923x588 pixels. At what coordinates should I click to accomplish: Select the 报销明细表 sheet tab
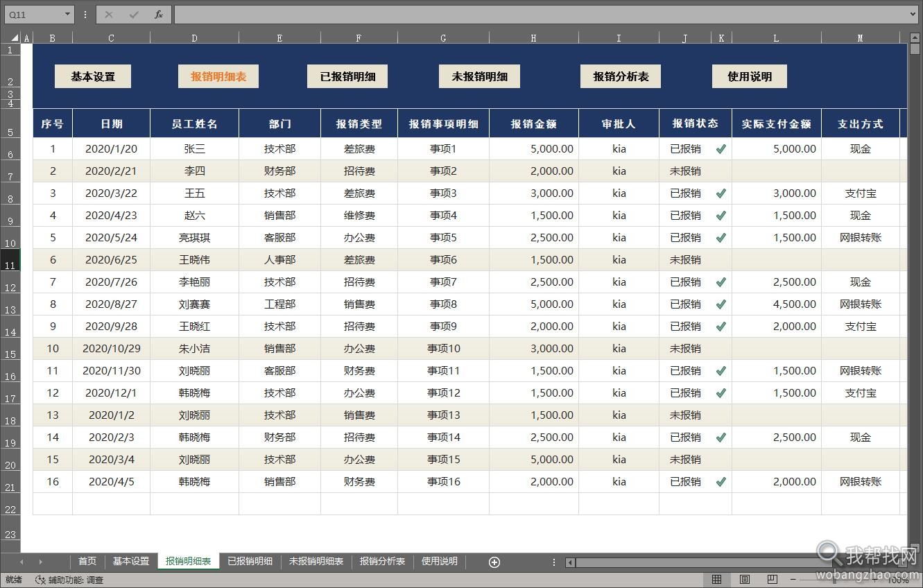(x=188, y=562)
